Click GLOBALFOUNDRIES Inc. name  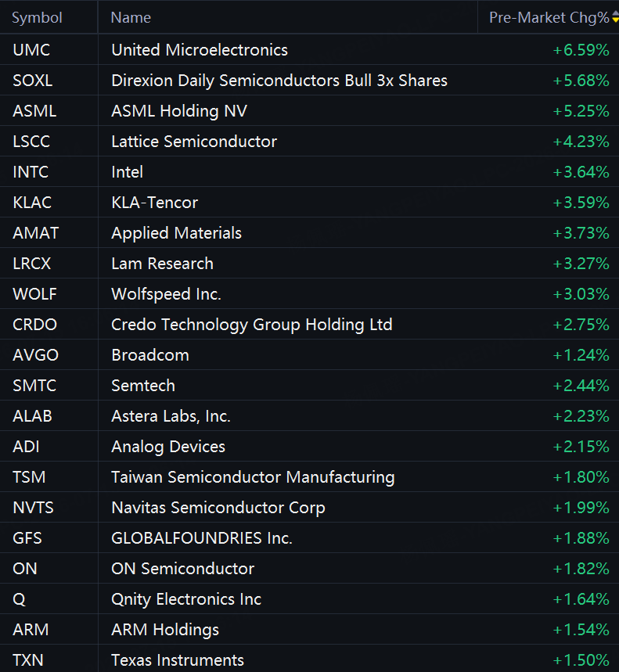click(x=201, y=538)
